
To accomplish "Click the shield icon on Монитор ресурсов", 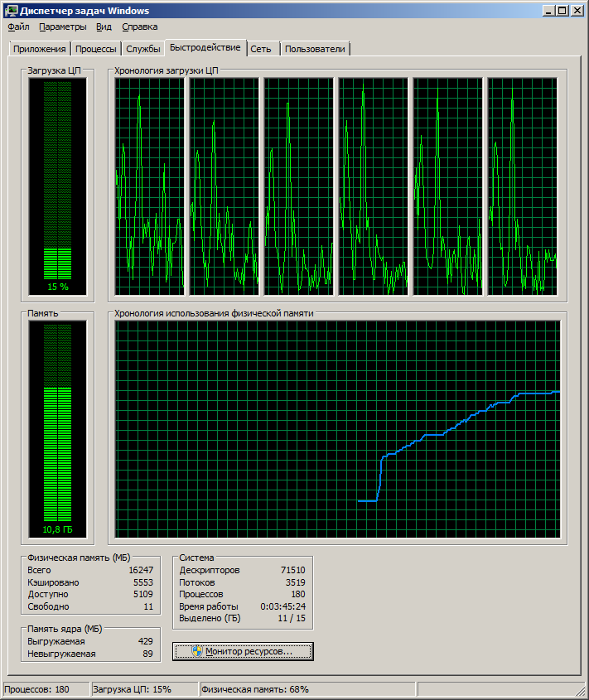I will (196, 651).
